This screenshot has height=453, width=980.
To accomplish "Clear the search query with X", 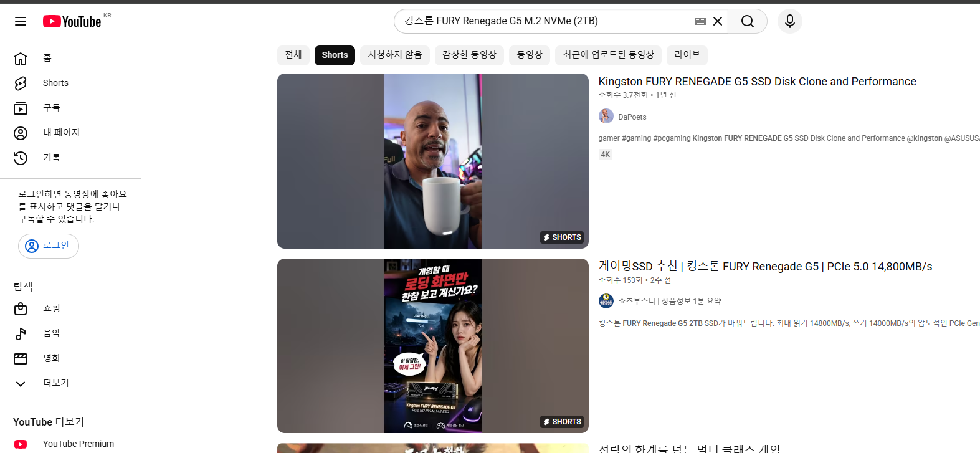I will tap(718, 21).
